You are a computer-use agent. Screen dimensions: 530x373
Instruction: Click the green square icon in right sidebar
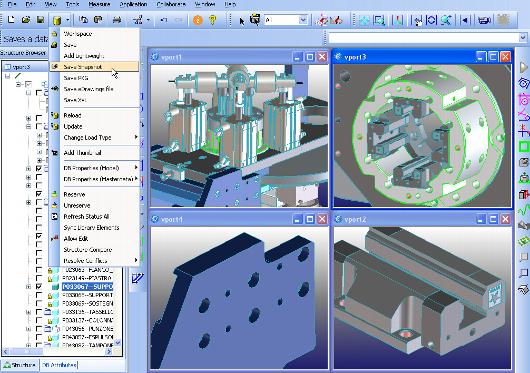(524, 146)
